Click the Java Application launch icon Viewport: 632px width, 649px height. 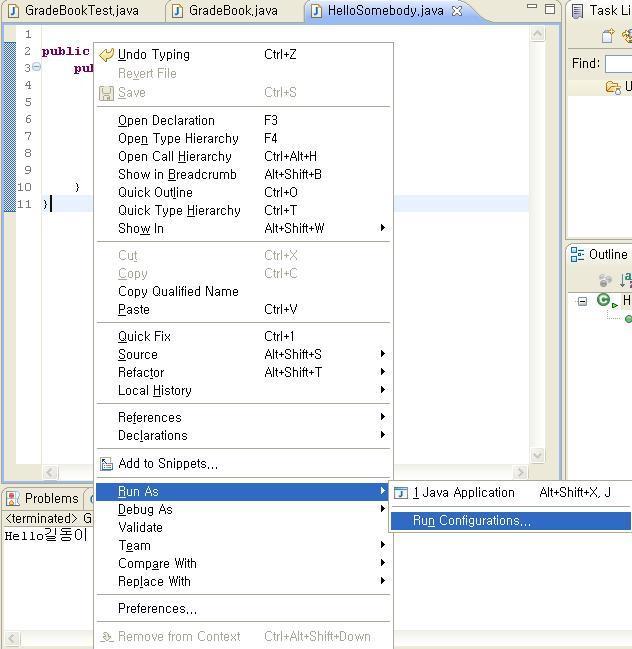(x=401, y=493)
